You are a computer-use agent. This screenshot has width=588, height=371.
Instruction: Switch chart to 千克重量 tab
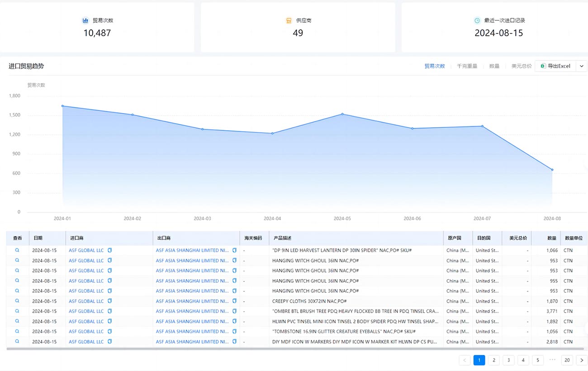[467, 66]
